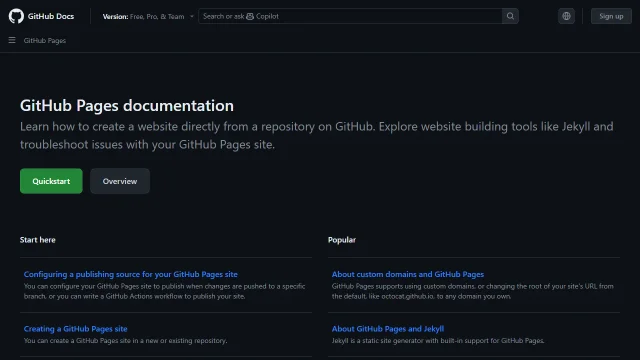Image resolution: width=640 pixels, height=360 pixels.
Task: Click the green Quickstart button
Action: coord(51,181)
